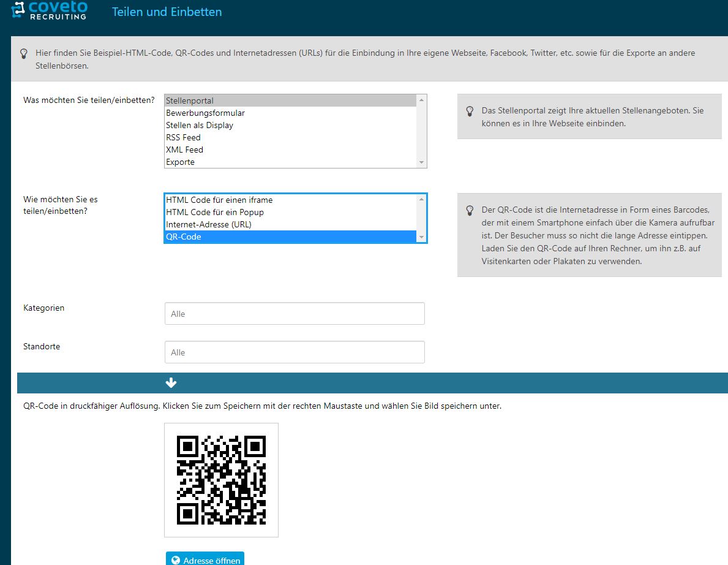Select the QR-Code option

(x=291, y=237)
